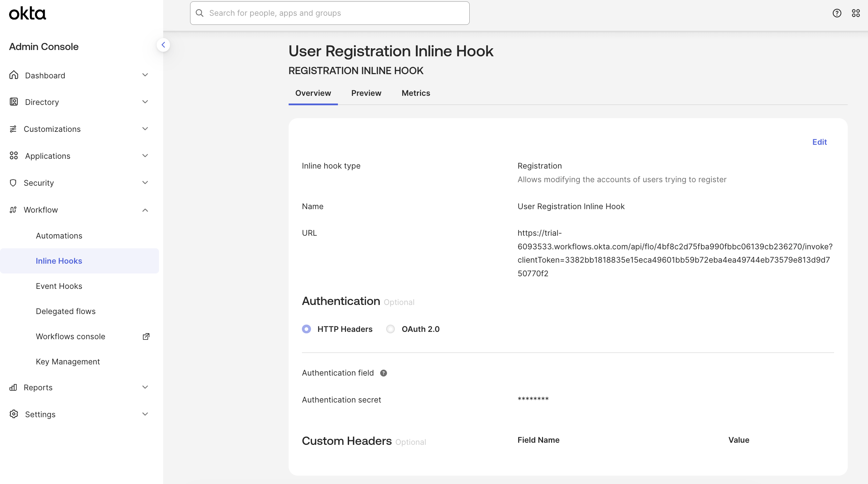Open Automations in the sidebar
The image size is (868, 484).
tap(59, 236)
